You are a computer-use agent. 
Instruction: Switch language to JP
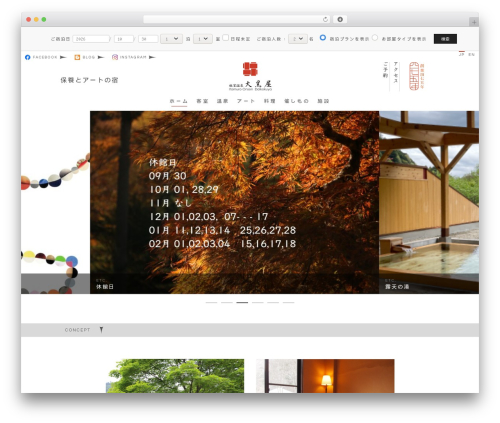pos(461,54)
